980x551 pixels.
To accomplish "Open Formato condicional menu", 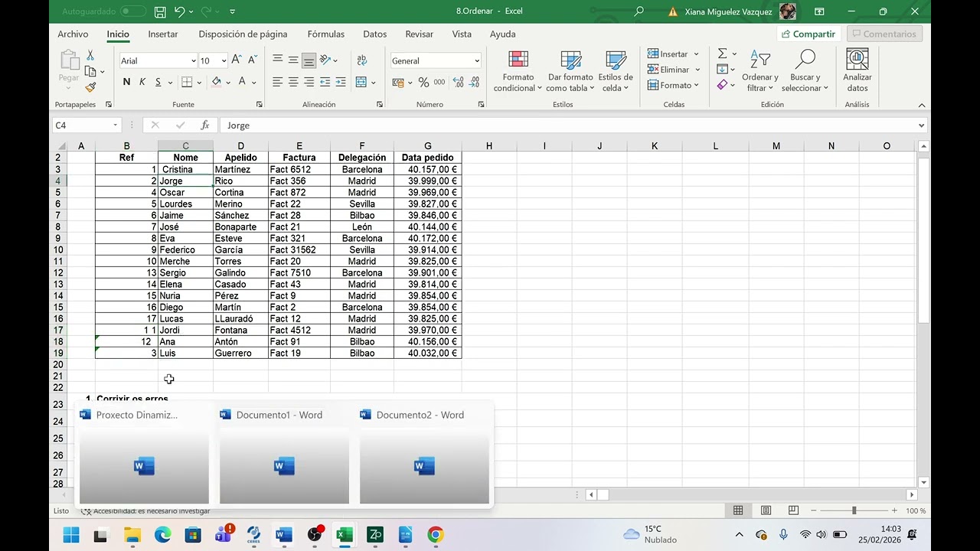I will tap(518, 71).
